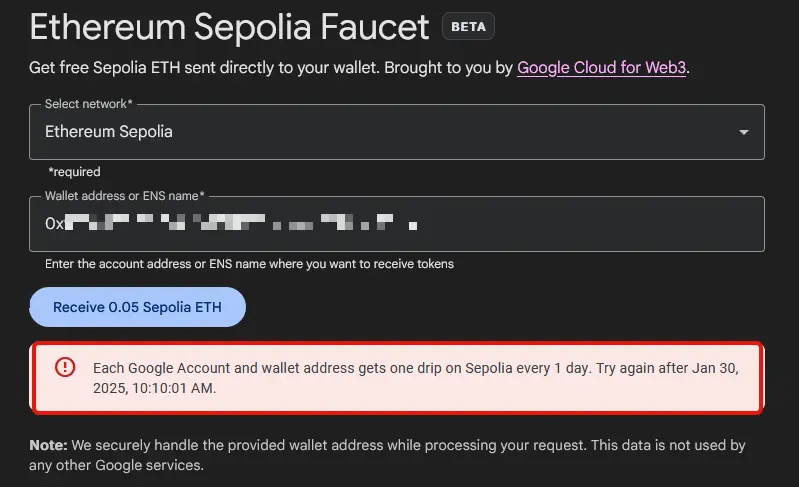The width and height of the screenshot is (799, 487).
Task: Expand the network dropdown arrow
Action: [743, 132]
